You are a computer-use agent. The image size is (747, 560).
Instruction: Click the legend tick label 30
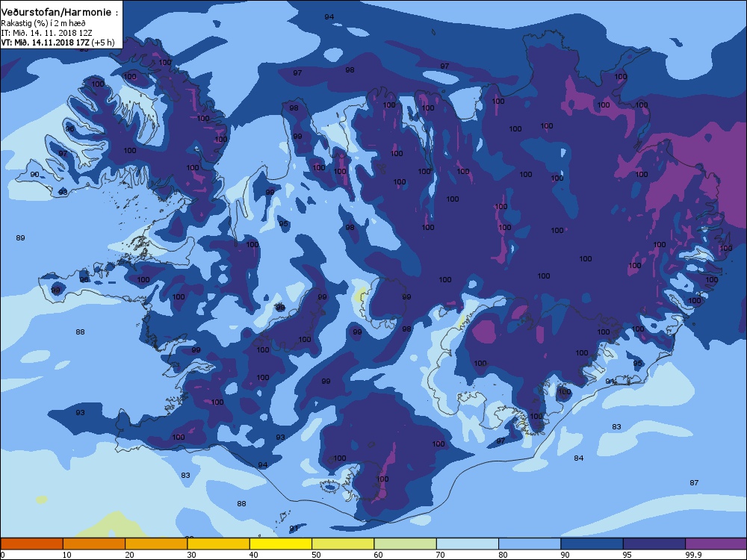pyautogui.click(x=191, y=555)
